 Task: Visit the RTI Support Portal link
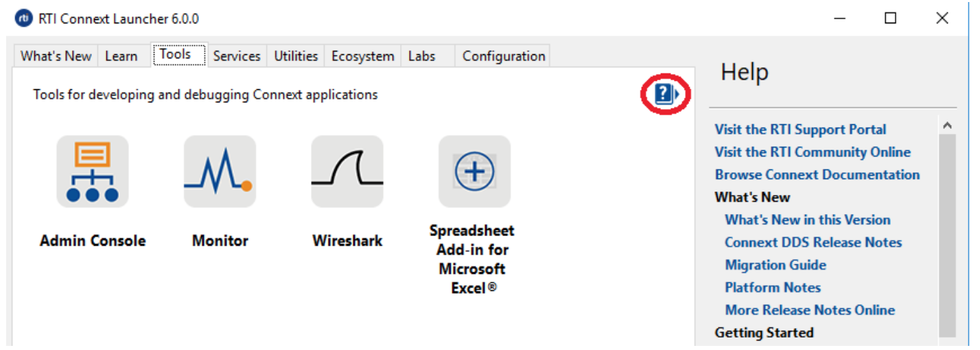800,130
